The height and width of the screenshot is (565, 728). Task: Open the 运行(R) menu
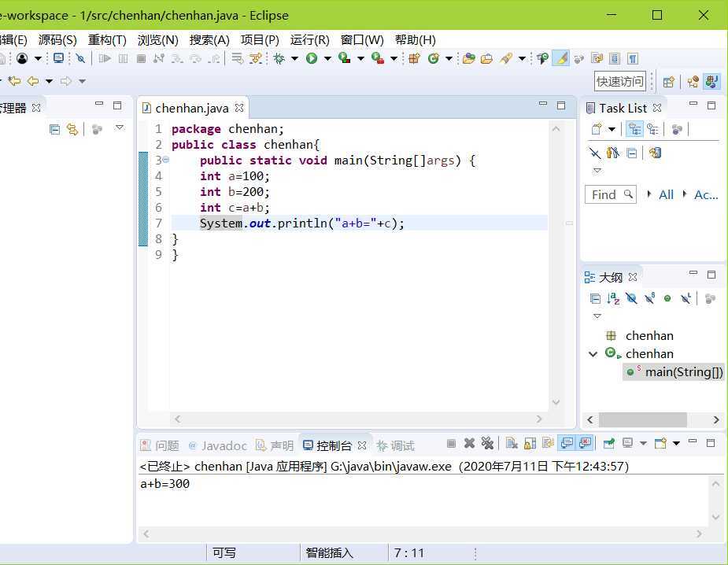pos(309,40)
